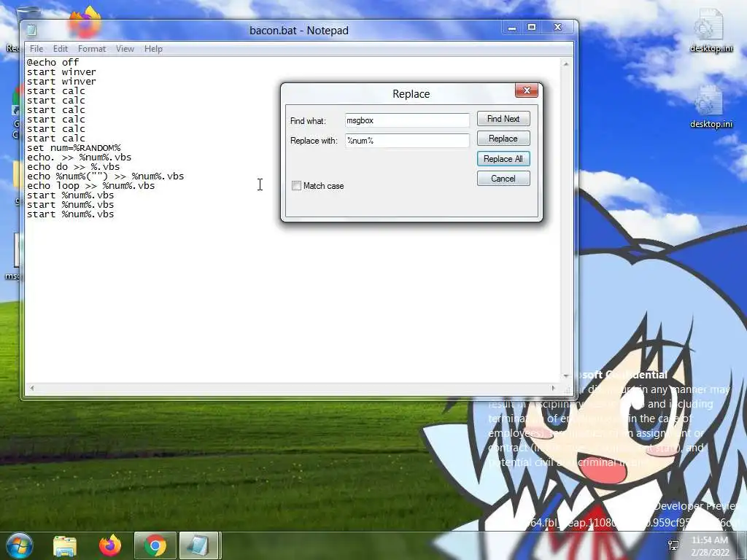Image resolution: width=747 pixels, height=560 pixels.
Task: Click the line '@echo off'
Action: pyautogui.click(x=53, y=63)
